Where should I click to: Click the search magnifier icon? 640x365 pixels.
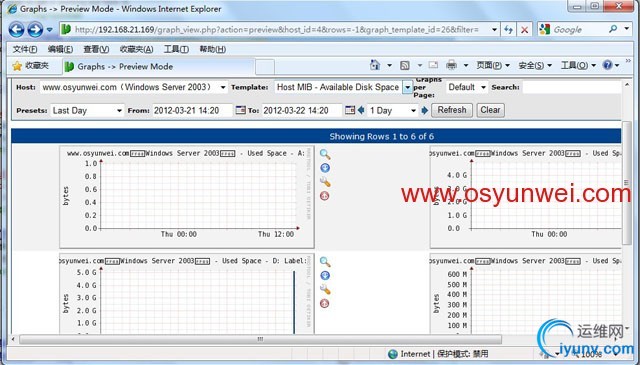[x=613, y=29]
